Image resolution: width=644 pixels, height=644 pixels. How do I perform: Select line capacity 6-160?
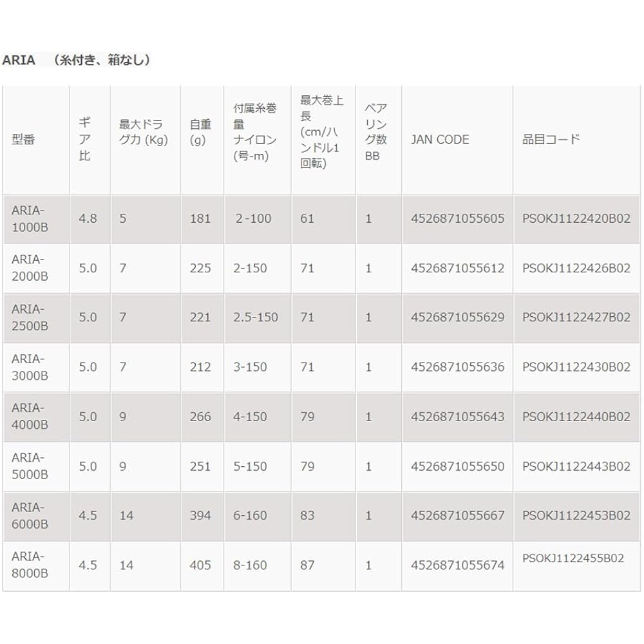[250, 515]
